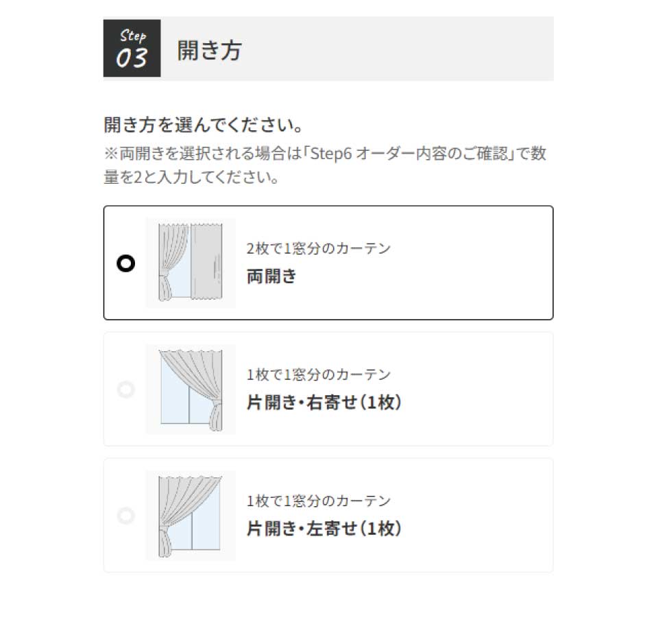Image resolution: width=658 pixels, height=644 pixels.
Task: Click the bold 両開き label
Action: (x=271, y=276)
